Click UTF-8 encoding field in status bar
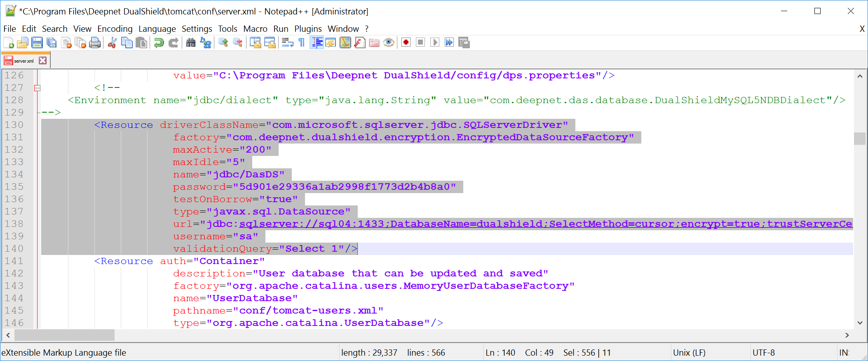 [x=763, y=353]
